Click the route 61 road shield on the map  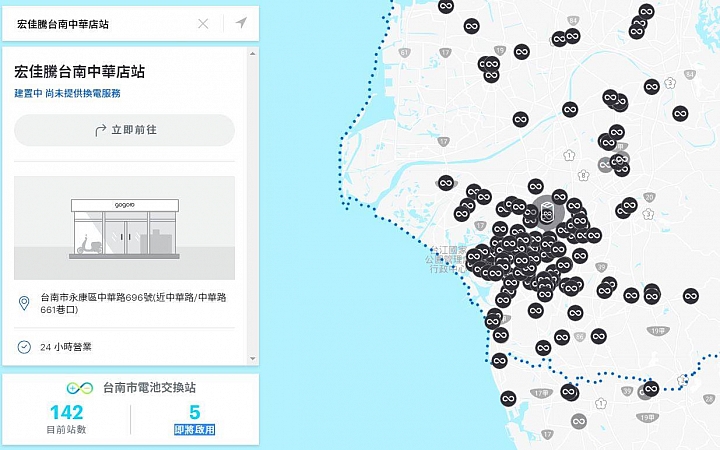tap(404, 53)
